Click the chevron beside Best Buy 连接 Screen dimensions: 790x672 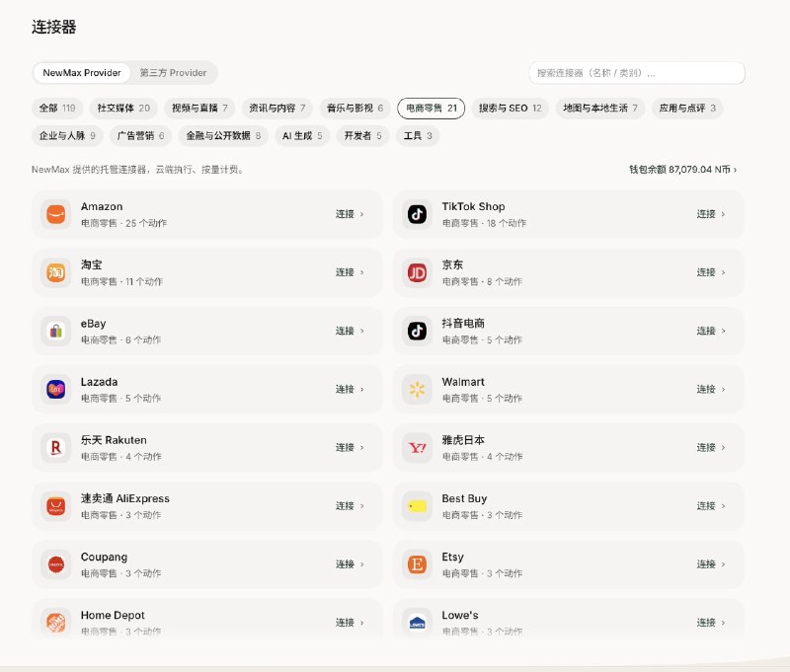(723, 506)
